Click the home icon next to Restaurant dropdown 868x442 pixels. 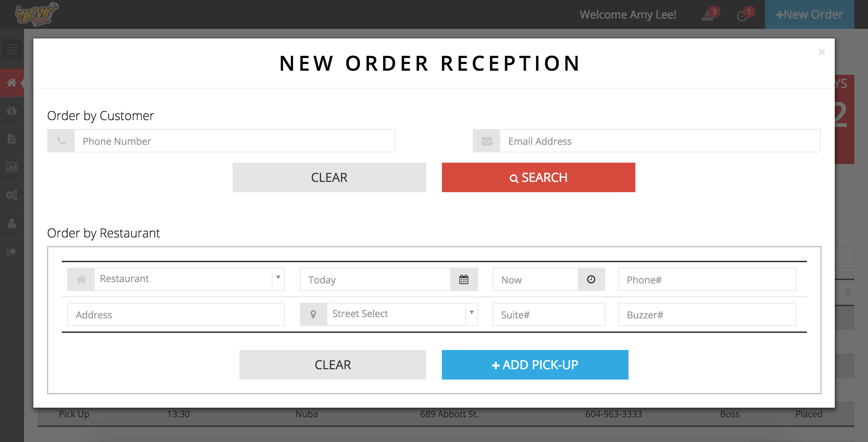[x=81, y=279]
